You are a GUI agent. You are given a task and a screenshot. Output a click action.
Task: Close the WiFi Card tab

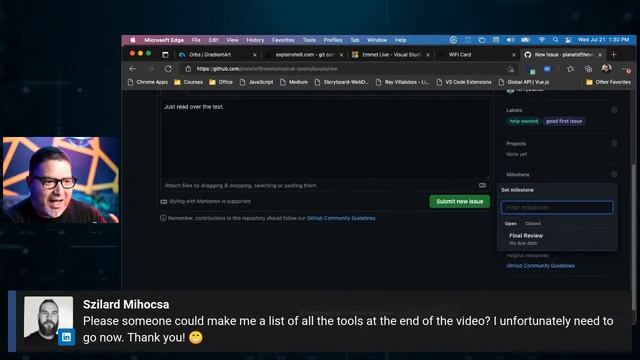pyautogui.click(x=513, y=55)
